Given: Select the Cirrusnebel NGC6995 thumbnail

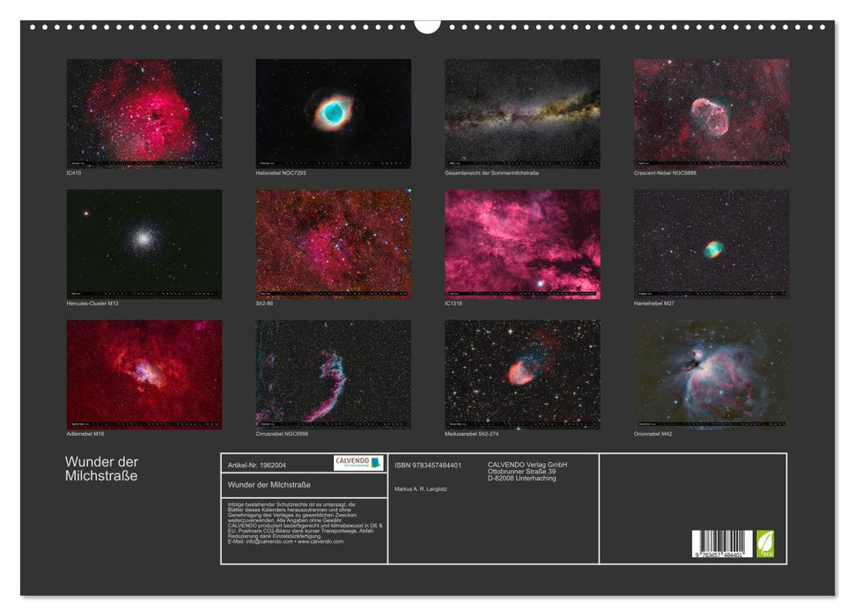Looking at the screenshot, I should tap(333, 374).
